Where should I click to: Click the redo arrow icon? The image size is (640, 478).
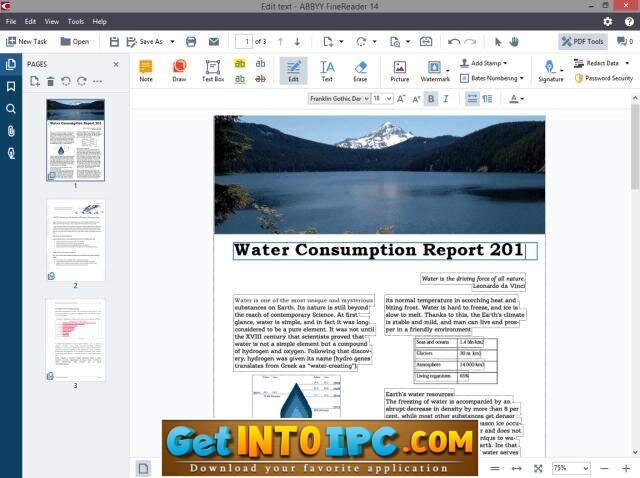470,41
